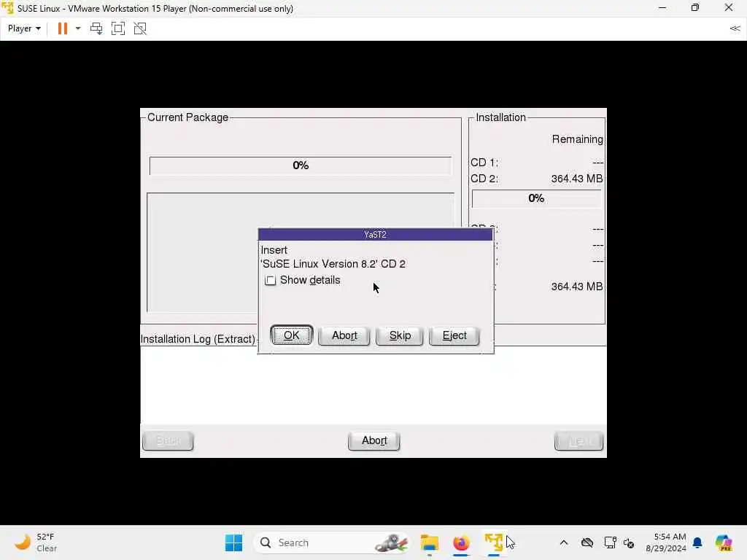Confirm the CD prompt with OK
Screen dimensions: 747x560
click(292, 335)
